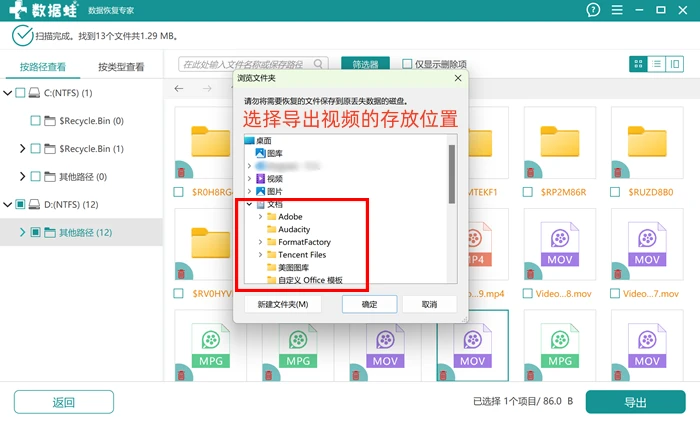
Task: Check the $Recycle.Bin (0) checkbox
Action: [x=35, y=121]
